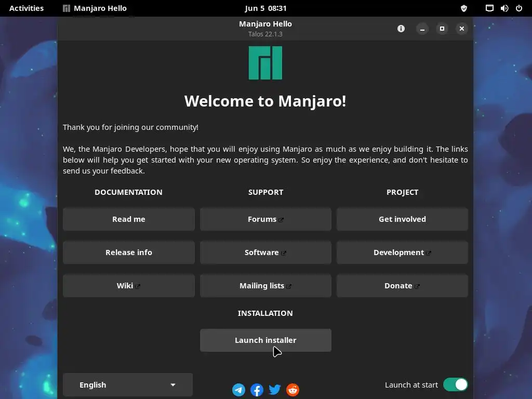The width and height of the screenshot is (532, 399).
Task: Click the Manjaro logo image
Action: (x=265, y=63)
